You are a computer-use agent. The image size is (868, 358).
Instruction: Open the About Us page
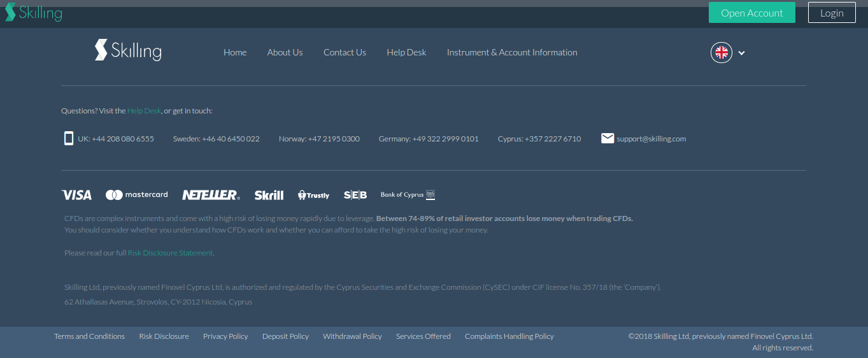pos(285,52)
